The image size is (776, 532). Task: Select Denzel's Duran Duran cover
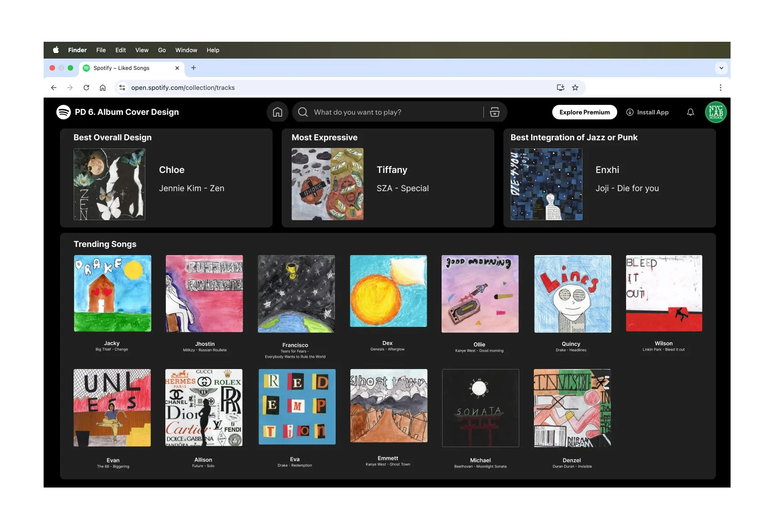click(572, 408)
